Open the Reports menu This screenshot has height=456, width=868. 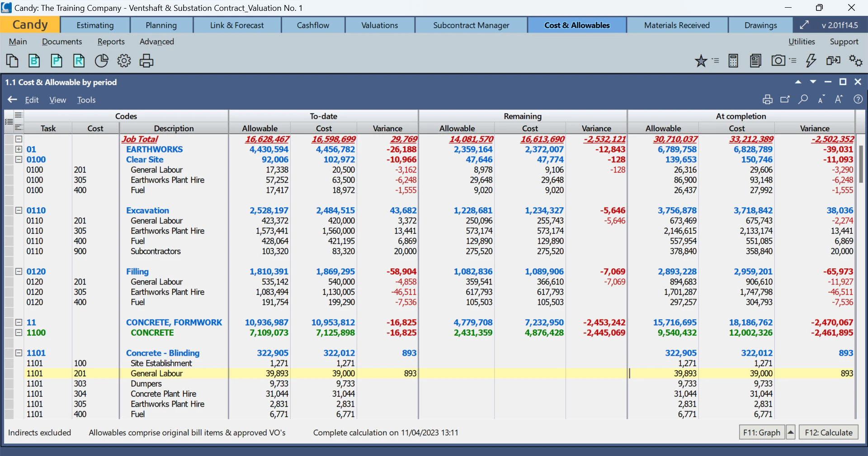point(111,42)
